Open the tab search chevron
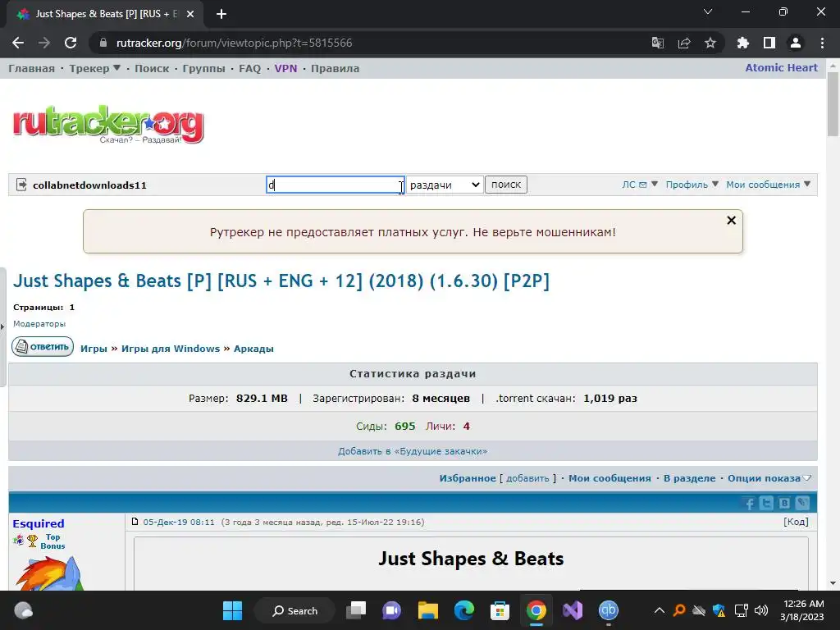 click(708, 11)
